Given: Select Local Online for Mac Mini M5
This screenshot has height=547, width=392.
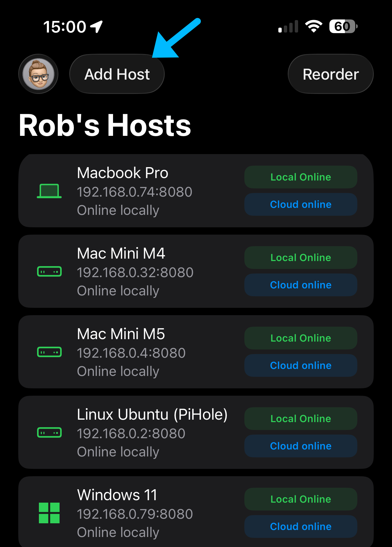Looking at the screenshot, I should coord(301,338).
